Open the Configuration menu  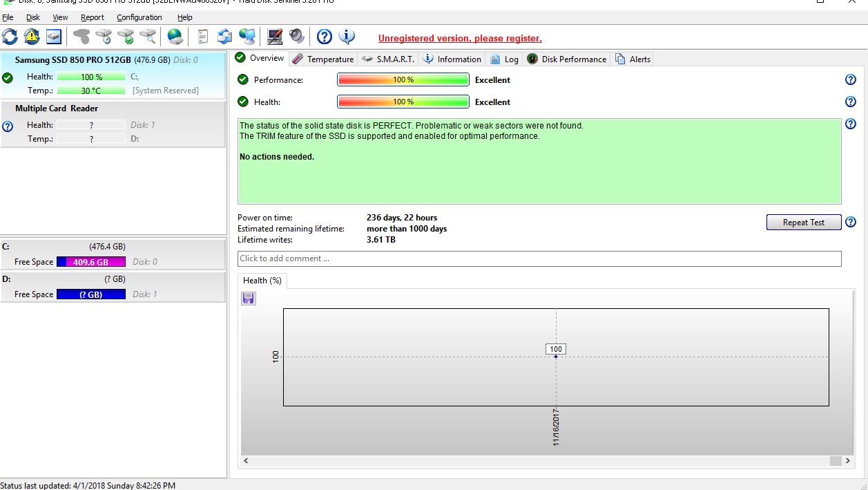tap(139, 17)
